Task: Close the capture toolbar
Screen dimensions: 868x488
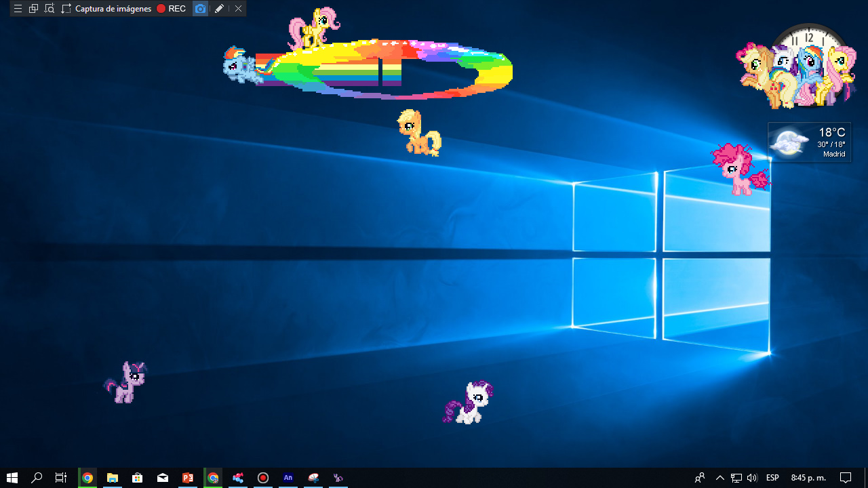Action: point(239,9)
